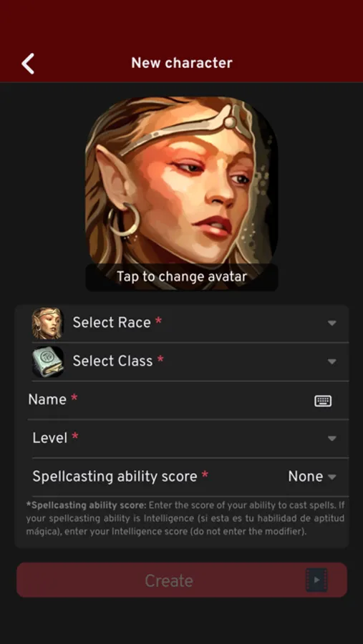
Task: Click the spellbook class icon
Action: tap(48, 361)
